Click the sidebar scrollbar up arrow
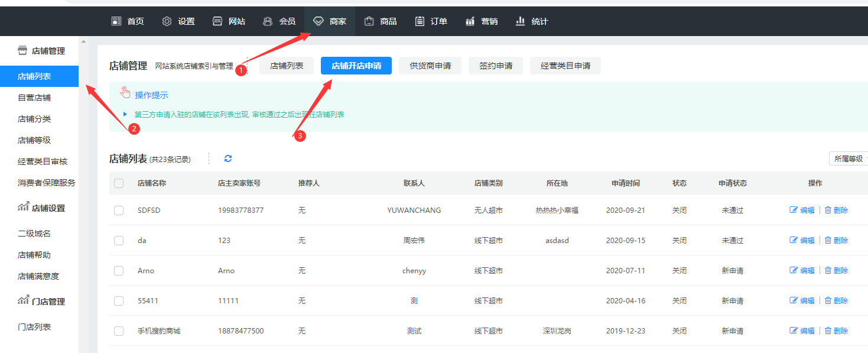This screenshot has height=353, width=868. click(83, 42)
